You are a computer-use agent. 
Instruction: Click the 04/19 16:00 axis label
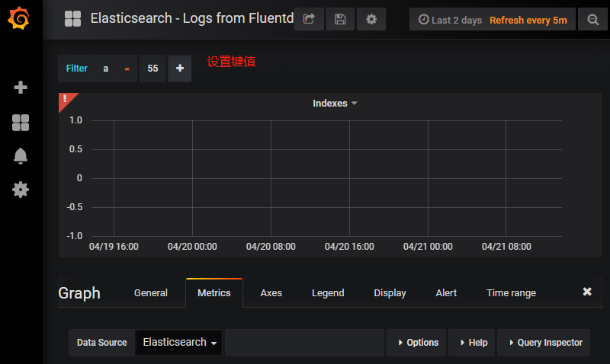coord(114,246)
